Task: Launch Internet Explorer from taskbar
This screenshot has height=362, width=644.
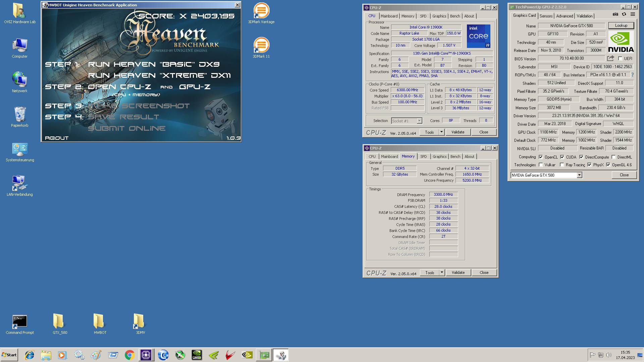Action: click(x=30, y=355)
